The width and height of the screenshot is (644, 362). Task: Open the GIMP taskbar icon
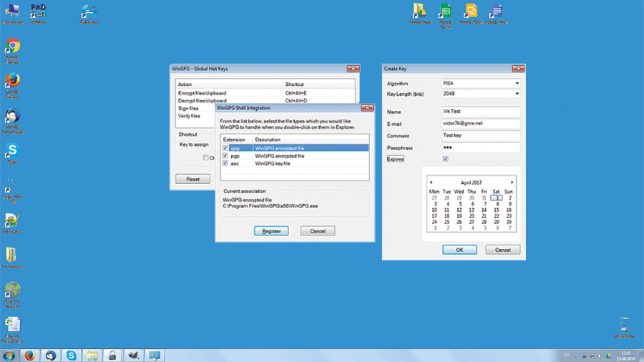click(134, 356)
